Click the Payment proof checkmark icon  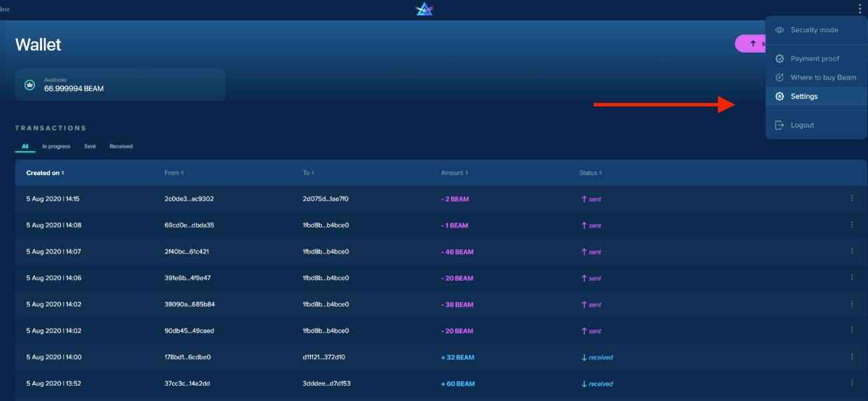(779, 59)
